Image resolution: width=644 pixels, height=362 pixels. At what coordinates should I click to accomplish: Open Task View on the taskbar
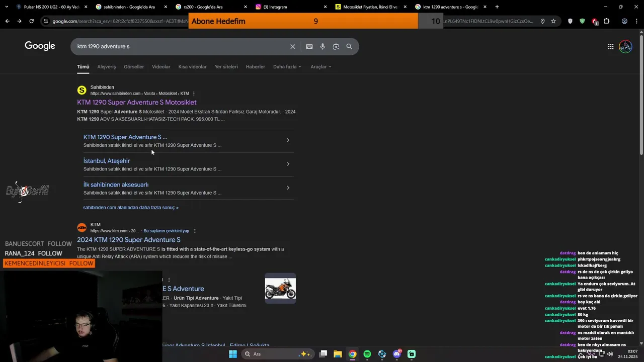click(x=324, y=354)
